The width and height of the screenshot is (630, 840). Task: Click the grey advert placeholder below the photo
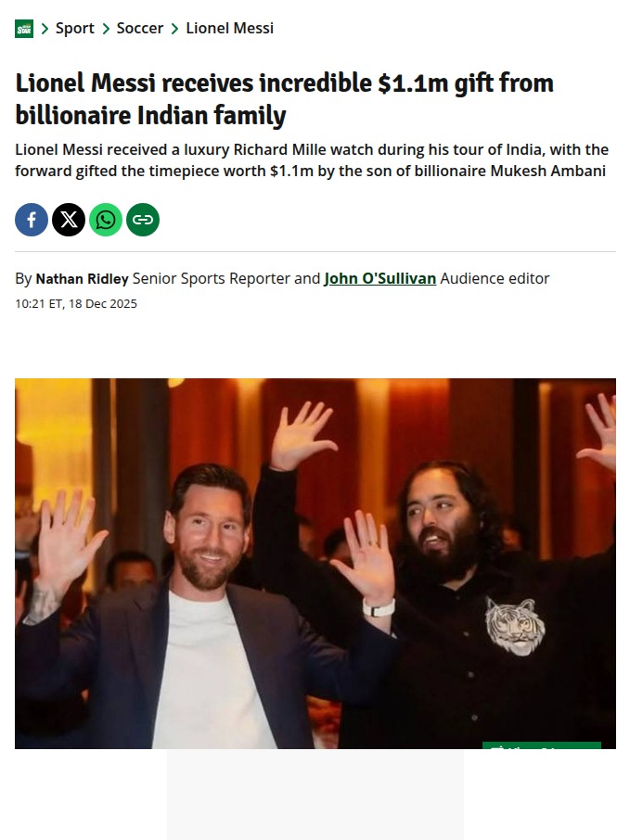pos(315,795)
